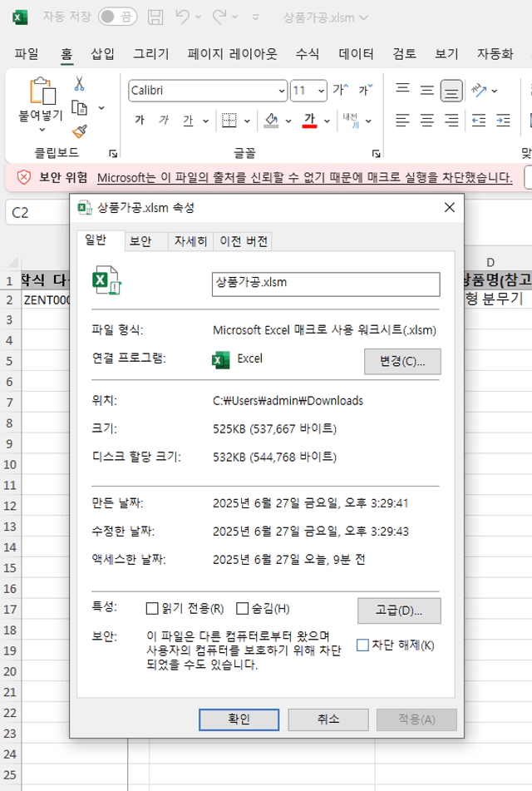Viewport: 532px width, 791px height.
Task: Click the Cut scissors icon
Action: [x=79, y=83]
